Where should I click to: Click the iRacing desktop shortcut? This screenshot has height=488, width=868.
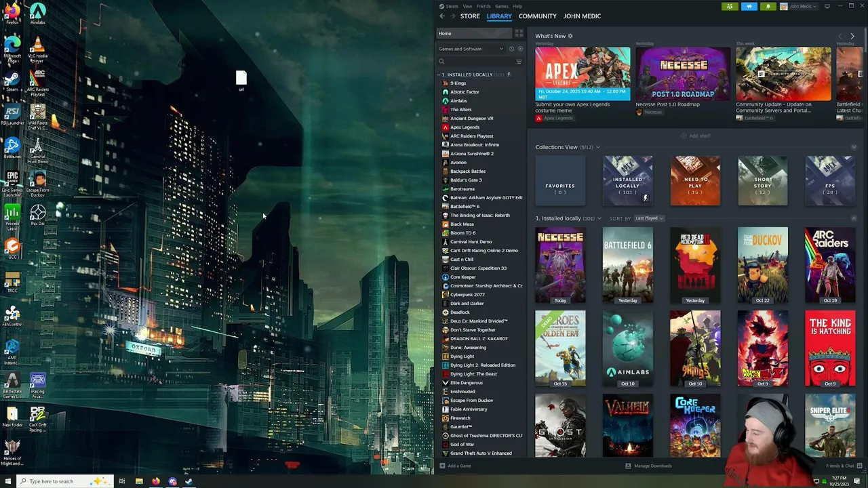click(38, 386)
